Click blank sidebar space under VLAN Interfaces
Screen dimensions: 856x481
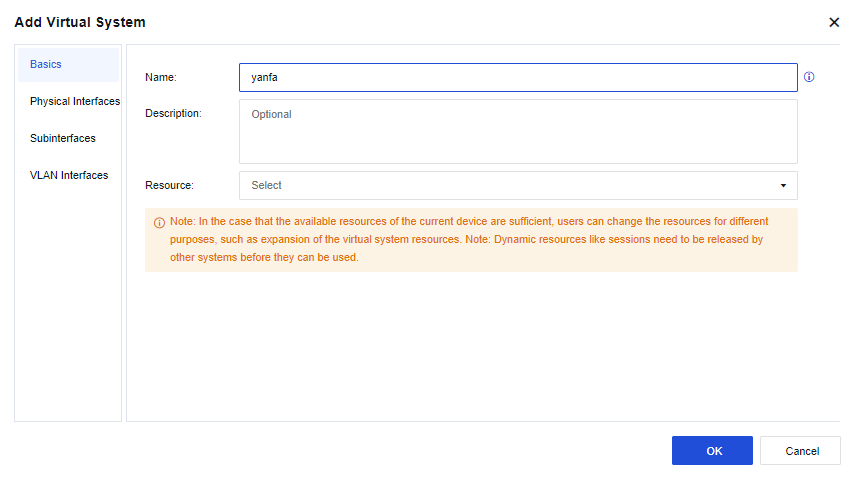[x=68, y=300]
